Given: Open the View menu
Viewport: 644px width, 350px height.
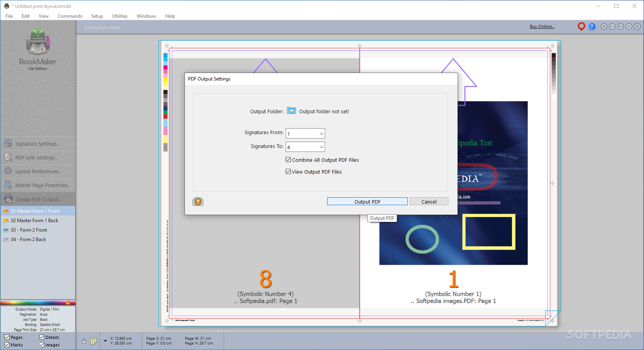Looking at the screenshot, I should click(x=43, y=16).
